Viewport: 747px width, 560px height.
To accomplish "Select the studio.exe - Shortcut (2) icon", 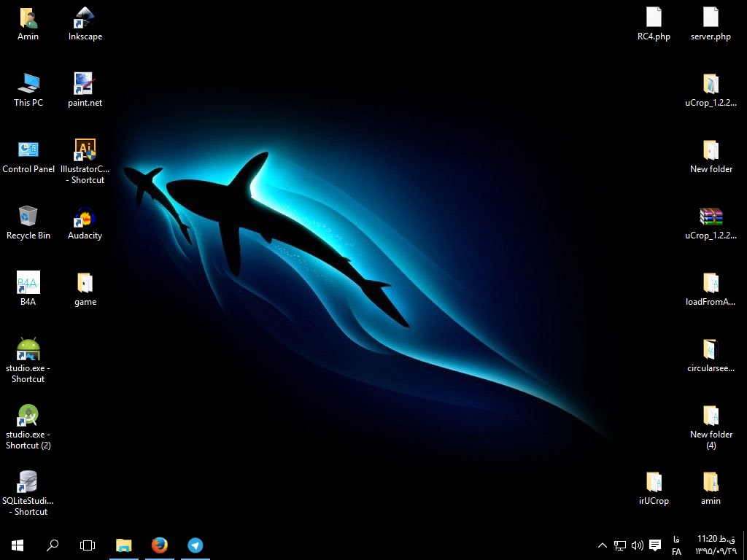I will tap(28, 416).
